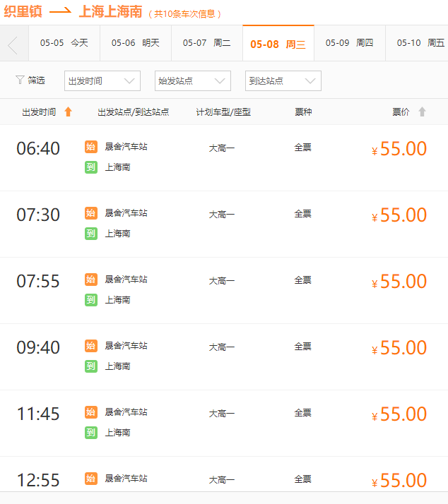
Task: Click the 票种 column header
Action: pos(303,112)
